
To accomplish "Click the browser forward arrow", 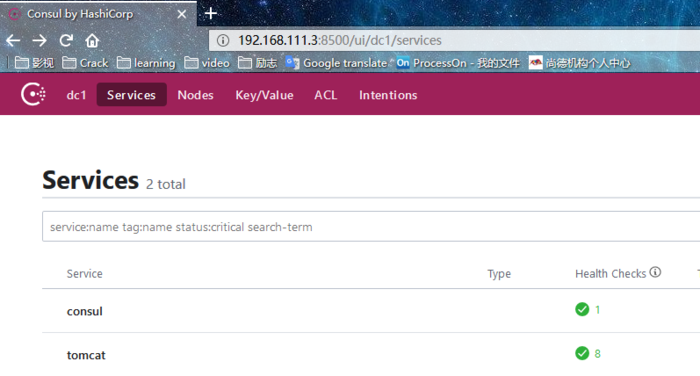I will [x=39, y=41].
